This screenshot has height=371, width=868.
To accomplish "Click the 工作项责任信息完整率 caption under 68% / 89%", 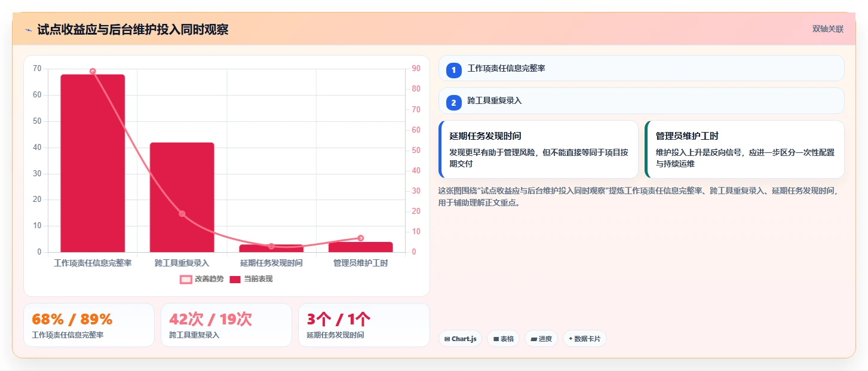I will point(68,335).
